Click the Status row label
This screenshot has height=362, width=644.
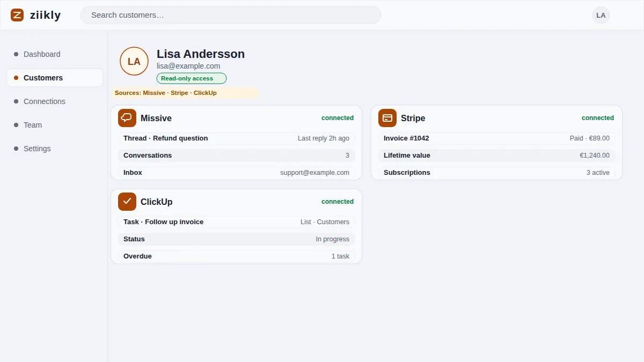(x=134, y=239)
